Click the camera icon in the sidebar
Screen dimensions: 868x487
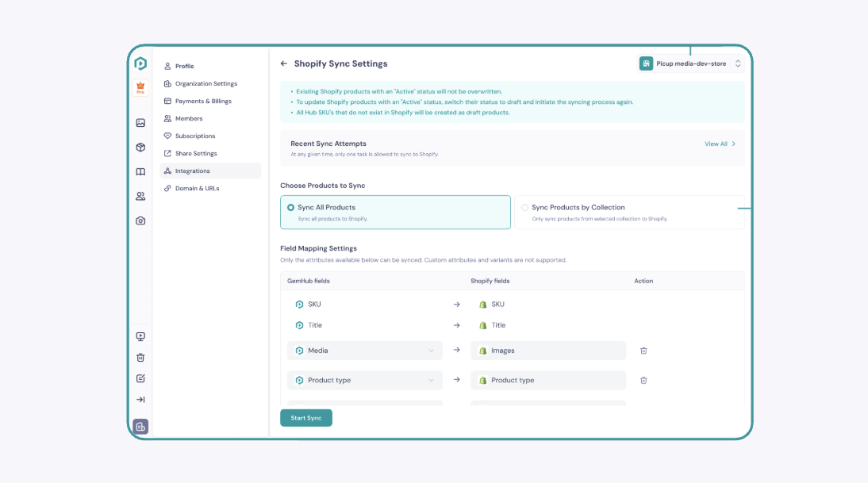coord(140,220)
